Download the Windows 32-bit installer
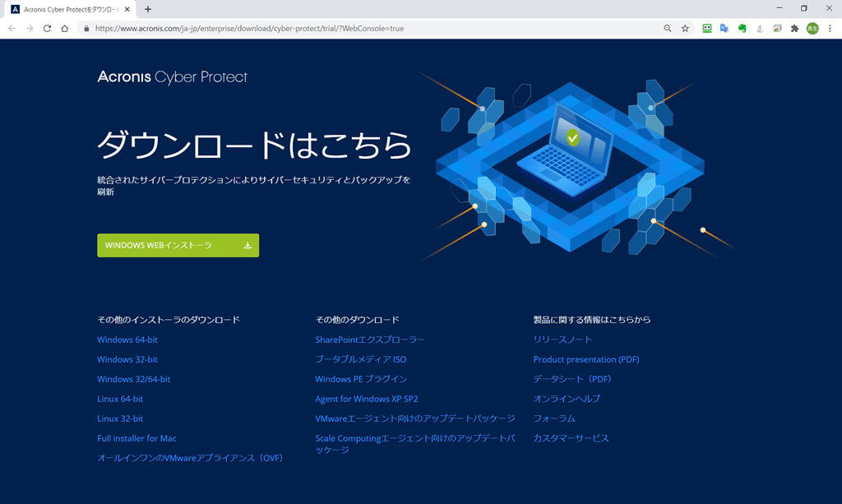The image size is (842, 504). tap(127, 359)
